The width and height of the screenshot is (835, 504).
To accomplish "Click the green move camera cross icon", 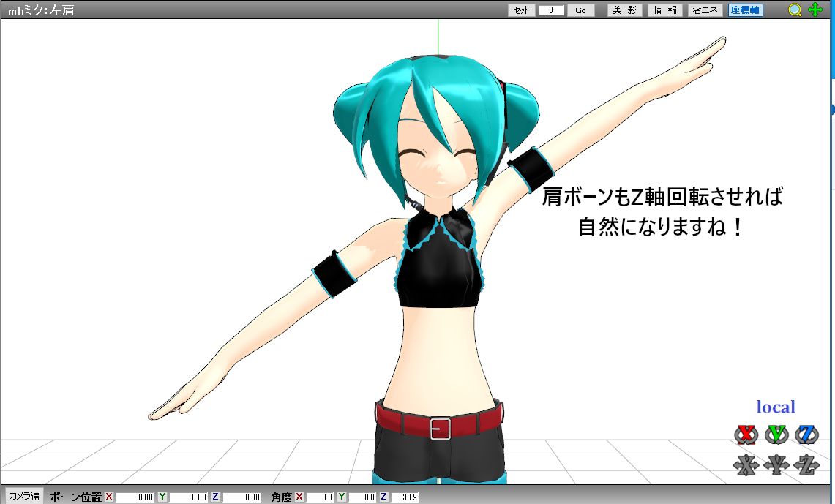I will point(815,10).
